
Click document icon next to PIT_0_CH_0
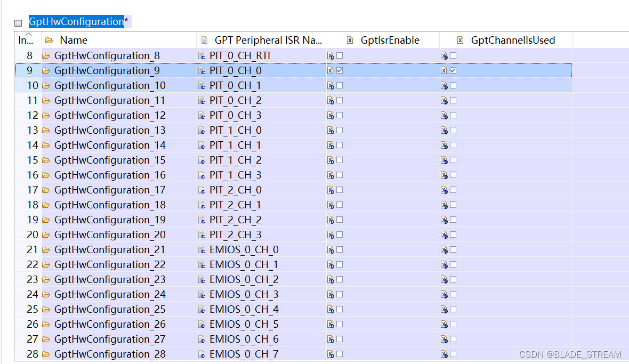coord(202,70)
